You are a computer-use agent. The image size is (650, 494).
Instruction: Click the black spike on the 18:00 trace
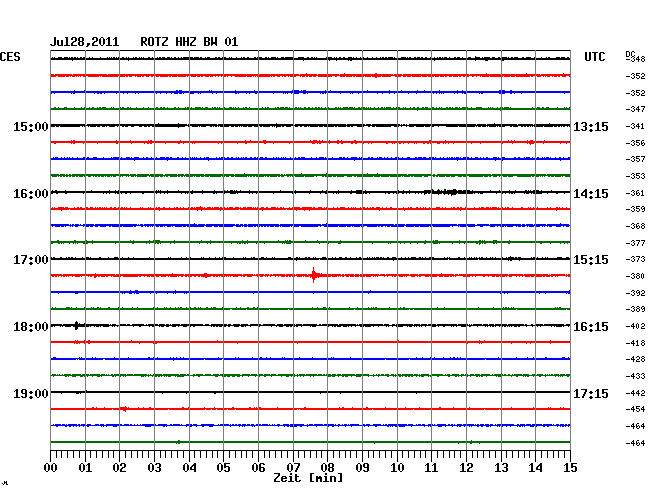coord(76,325)
